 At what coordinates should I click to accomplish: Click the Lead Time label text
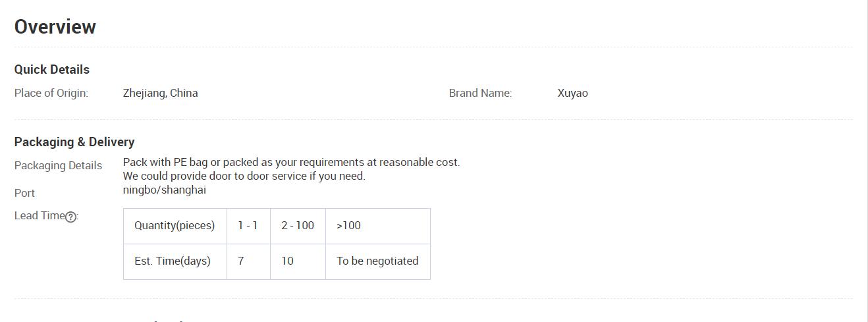pos(39,215)
